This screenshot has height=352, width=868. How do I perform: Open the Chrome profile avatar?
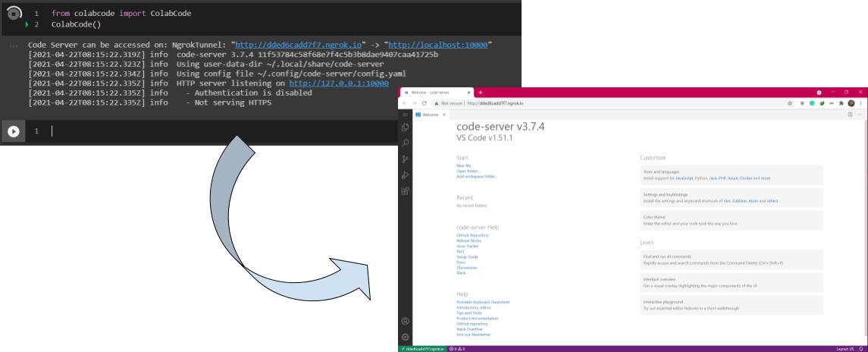851,103
